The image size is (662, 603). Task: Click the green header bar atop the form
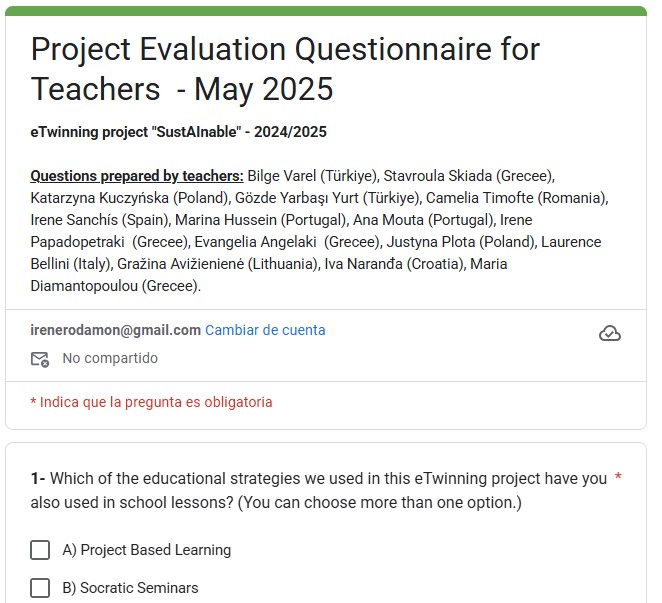[x=326, y=11]
